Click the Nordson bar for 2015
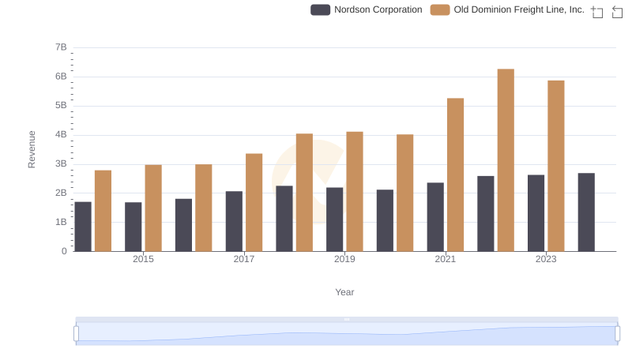This screenshot has width=632, height=364. coord(134,227)
